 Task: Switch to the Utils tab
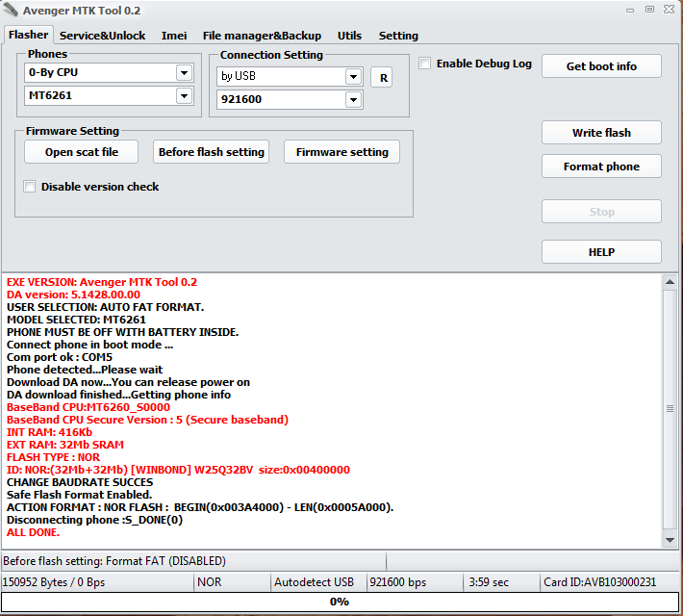(x=349, y=36)
